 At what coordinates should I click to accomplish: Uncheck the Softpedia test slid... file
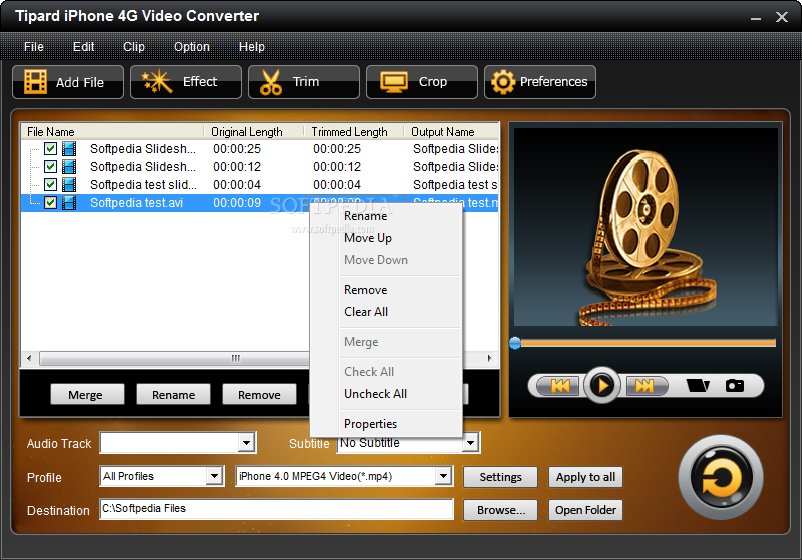click(50, 185)
